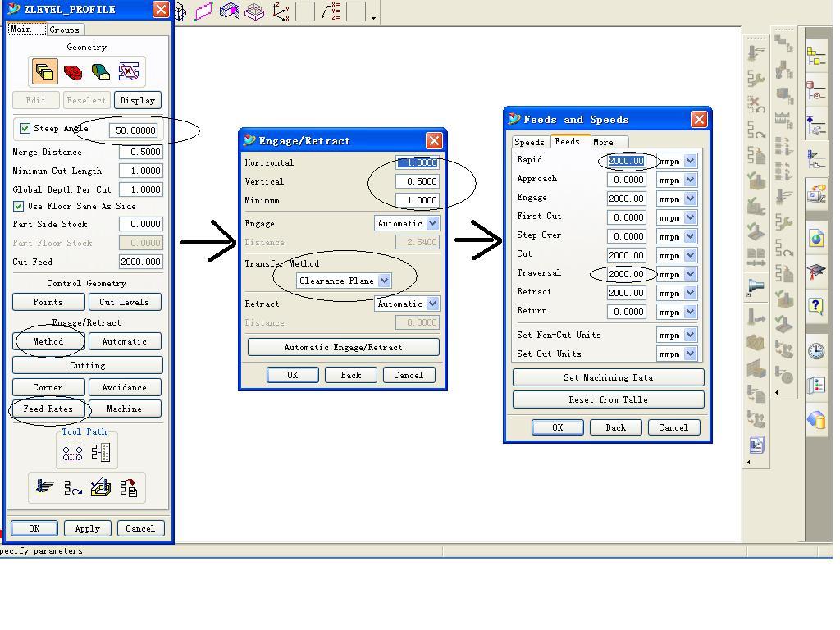Viewport: 840px width, 630px height.
Task: Select the green Cut Area geometry icon
Action: [x=101, y=72]
